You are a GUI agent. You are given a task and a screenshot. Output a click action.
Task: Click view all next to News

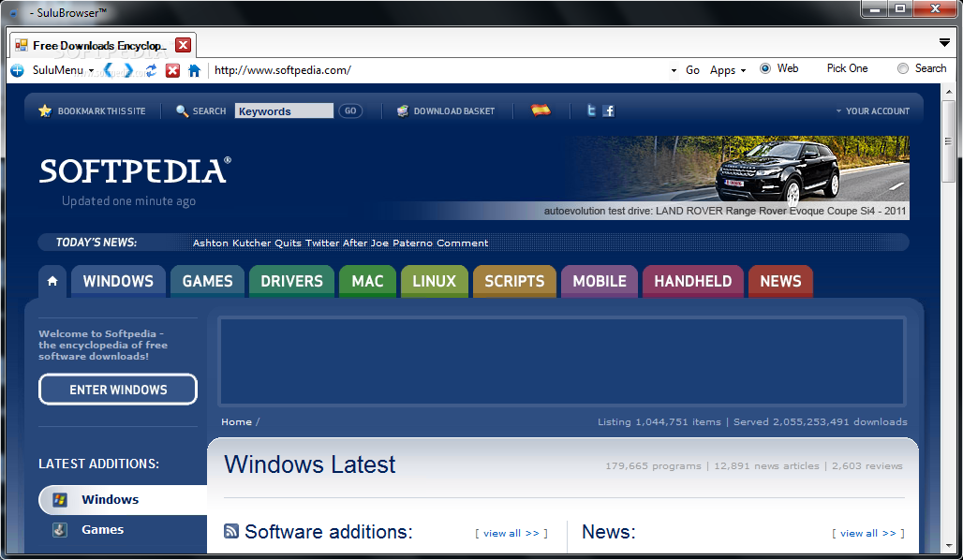pos(867,533)
